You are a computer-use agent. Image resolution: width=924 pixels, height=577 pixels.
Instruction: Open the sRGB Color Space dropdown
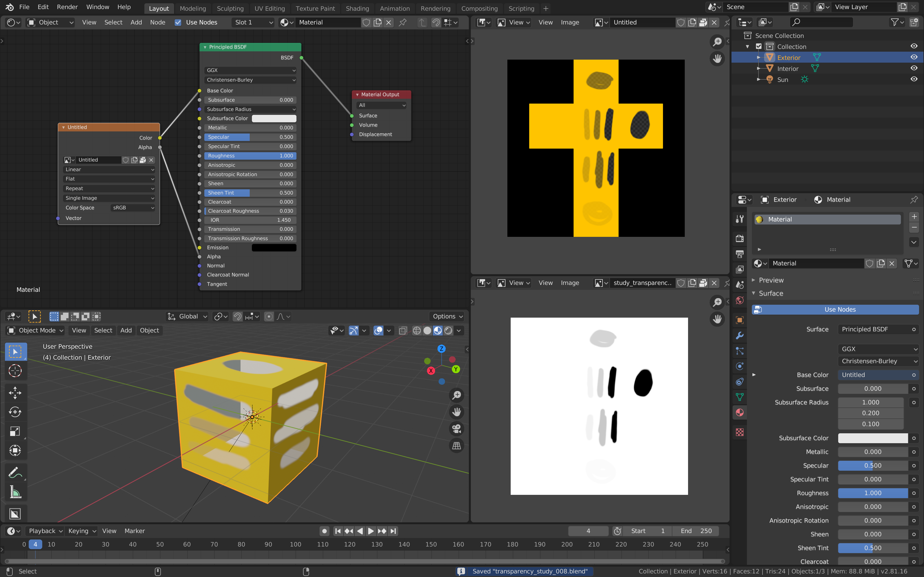pyautogui.click(x=133, y=208)
